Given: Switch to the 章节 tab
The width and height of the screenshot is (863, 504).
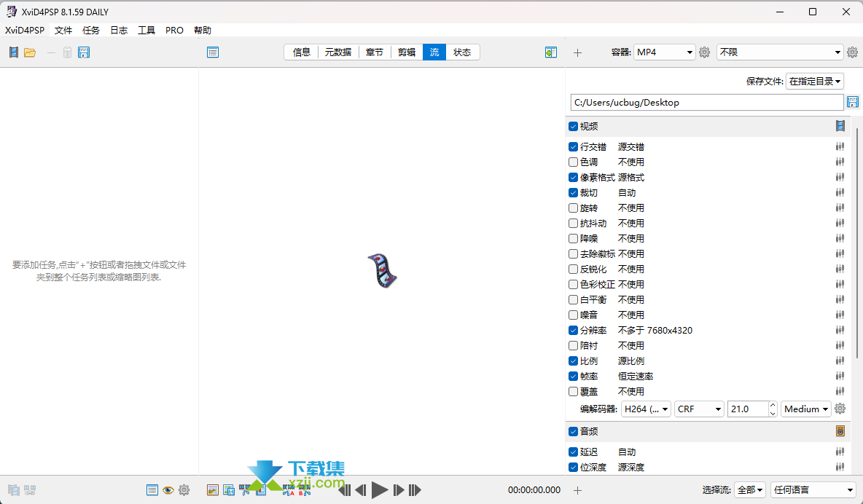Looking at the screenshot, I should (x=374, y=52).
